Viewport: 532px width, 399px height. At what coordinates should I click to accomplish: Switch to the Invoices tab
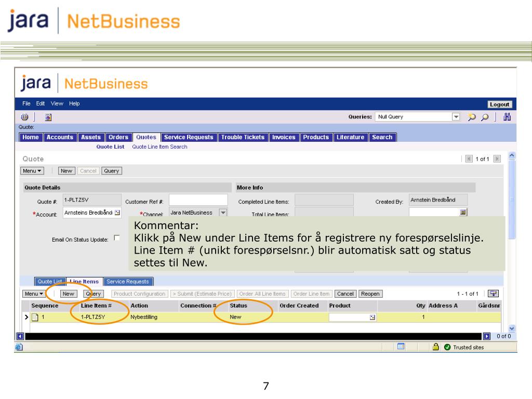[x=284, y=137]
